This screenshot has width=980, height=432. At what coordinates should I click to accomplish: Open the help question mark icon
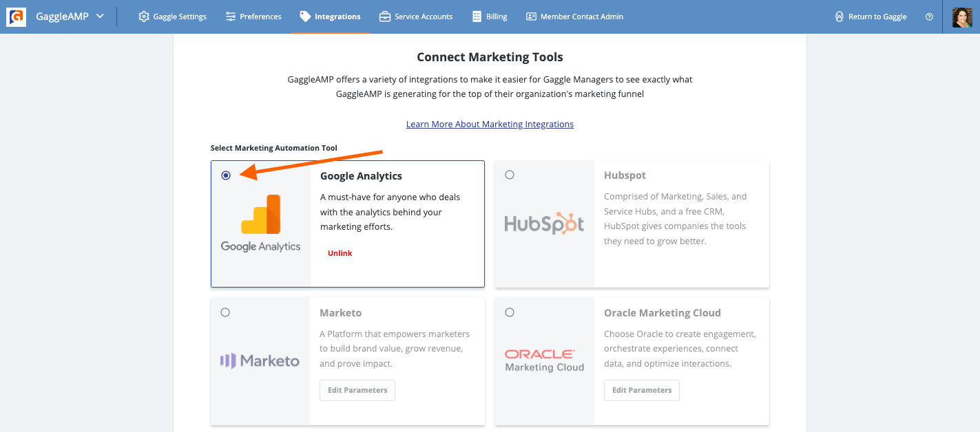point(929,17)
